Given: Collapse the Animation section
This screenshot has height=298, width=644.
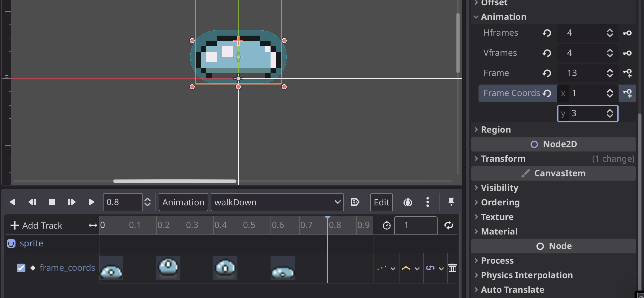Looking at the screenshot, I should 503,17.
